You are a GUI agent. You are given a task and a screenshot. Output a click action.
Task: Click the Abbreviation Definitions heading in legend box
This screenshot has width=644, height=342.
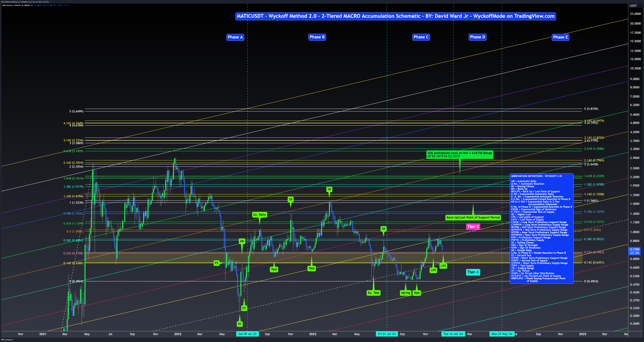[x=537, y=176]
